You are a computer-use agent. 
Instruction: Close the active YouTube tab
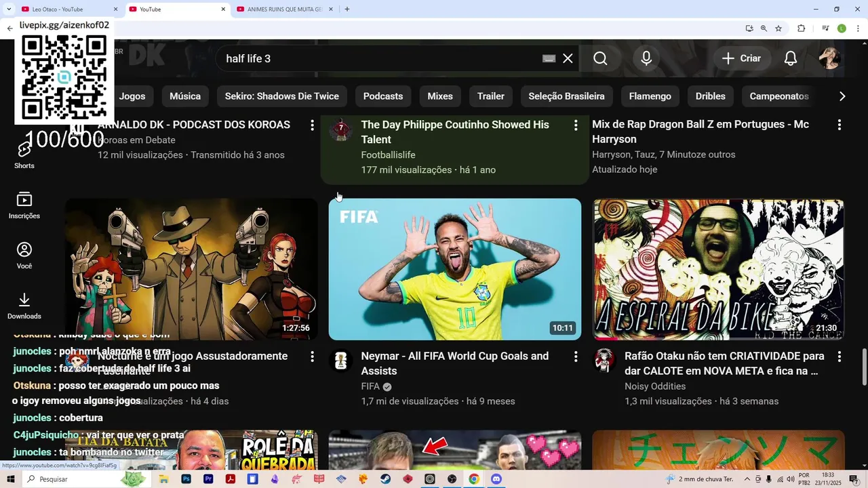[x=223, y=9]
